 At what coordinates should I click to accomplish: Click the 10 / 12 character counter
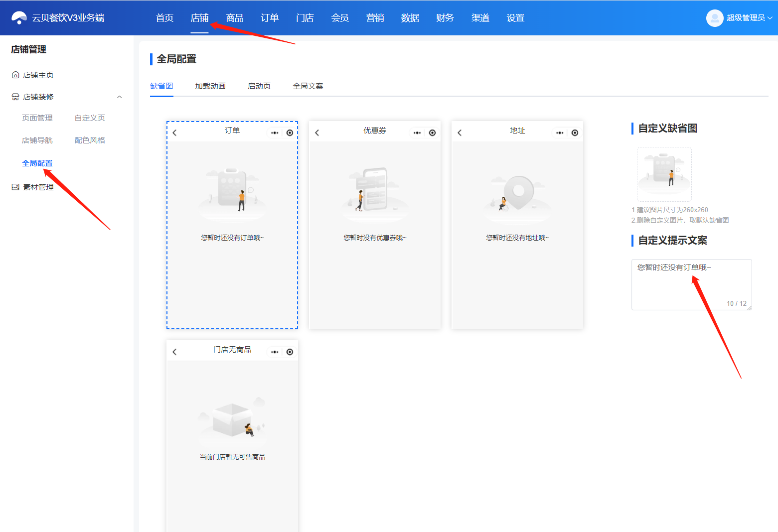[737, 303]
